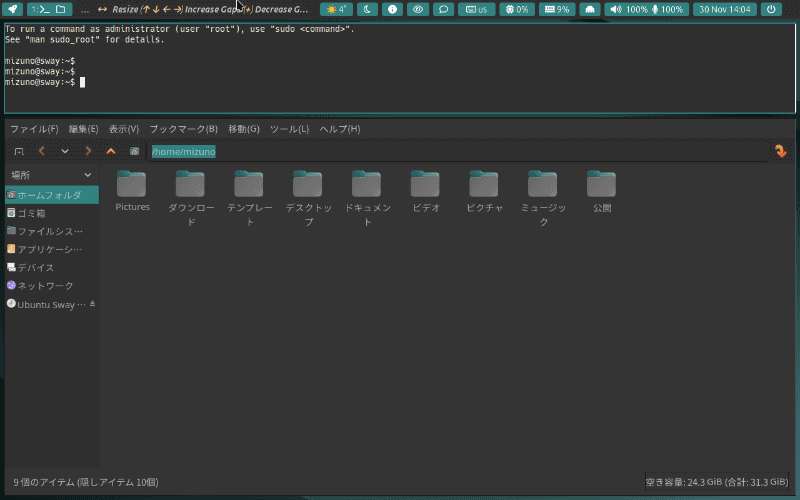Open memory usage 9% indicator
The width and height of the screenshot is (800, 500).
click(557, 9)
